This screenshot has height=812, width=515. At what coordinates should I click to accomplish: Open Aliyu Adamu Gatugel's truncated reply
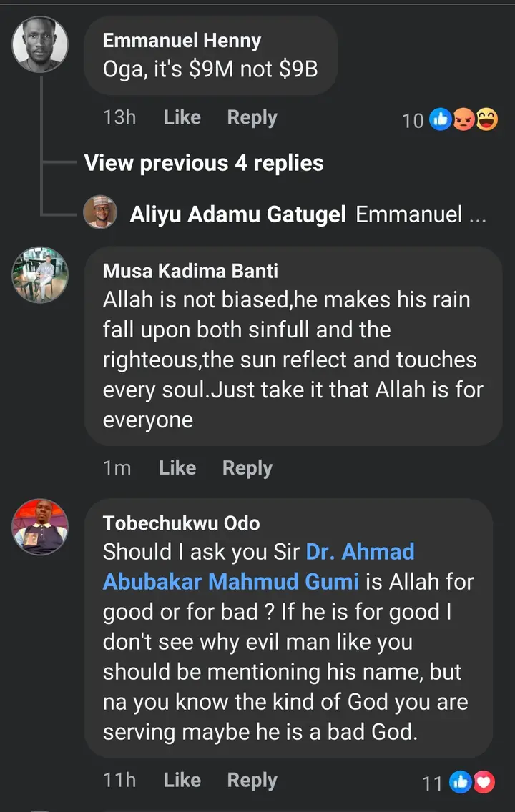click(x=421, y=214)
